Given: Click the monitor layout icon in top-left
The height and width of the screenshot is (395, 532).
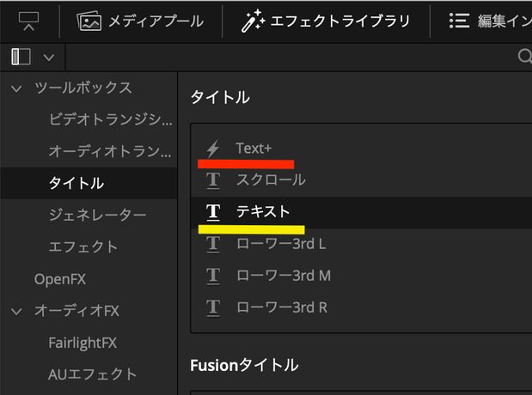Looking at the screenshot, I should tap(28, 21).
